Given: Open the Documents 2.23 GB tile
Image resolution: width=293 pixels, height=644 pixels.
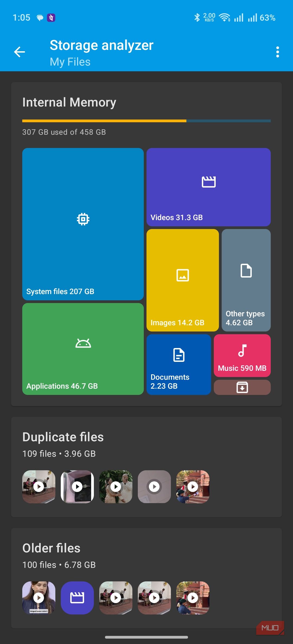Looking at the screenshot, I should pyautogui.click(x=179, y=365).
